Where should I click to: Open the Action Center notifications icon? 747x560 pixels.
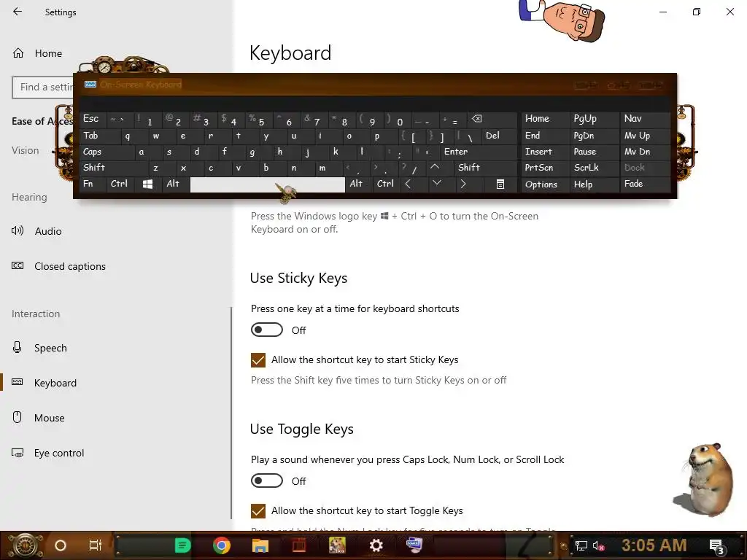[x=716, y=547]
